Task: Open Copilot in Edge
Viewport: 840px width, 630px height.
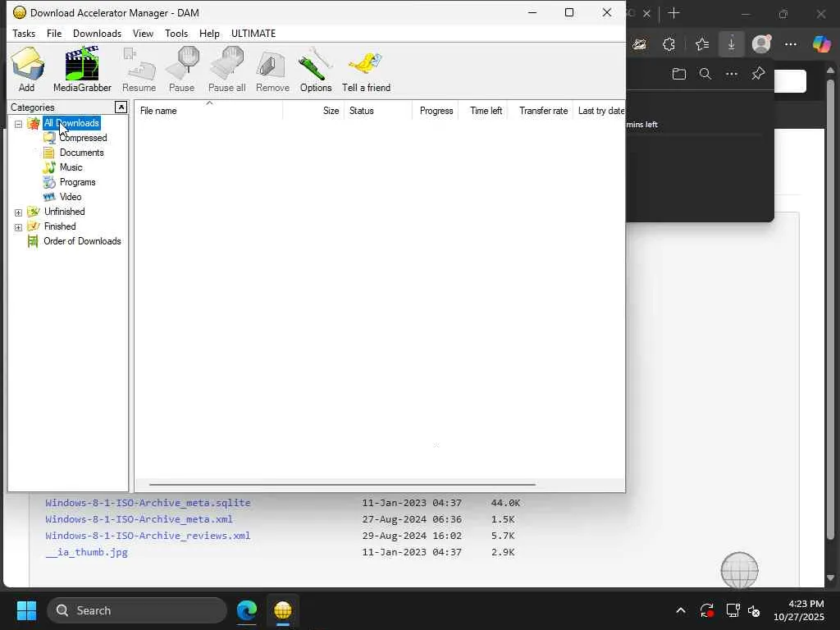Action: click(x=821, y=44)
